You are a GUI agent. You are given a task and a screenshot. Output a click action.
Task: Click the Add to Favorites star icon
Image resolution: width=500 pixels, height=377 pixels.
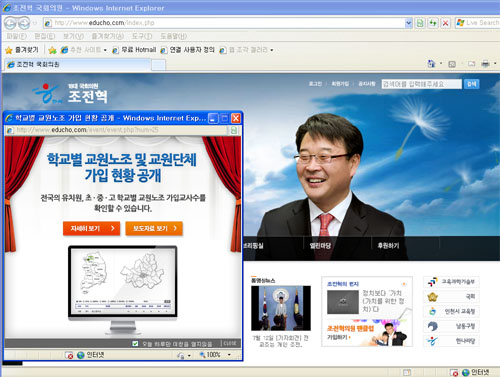pos(52,50)
